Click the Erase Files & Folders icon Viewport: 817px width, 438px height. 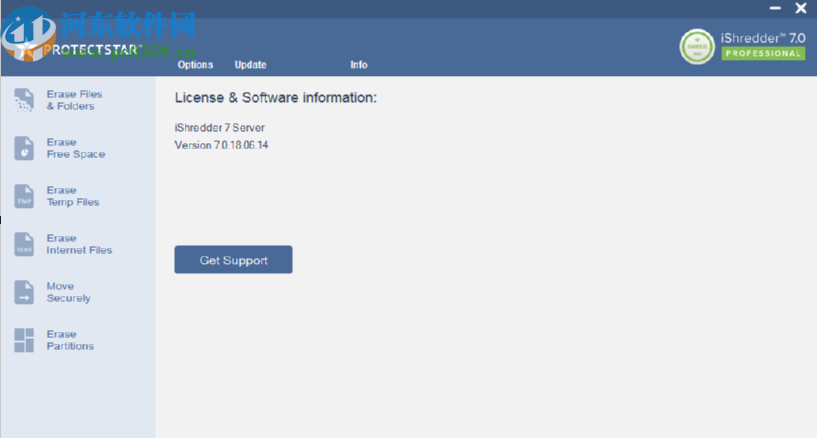(24, 100)
